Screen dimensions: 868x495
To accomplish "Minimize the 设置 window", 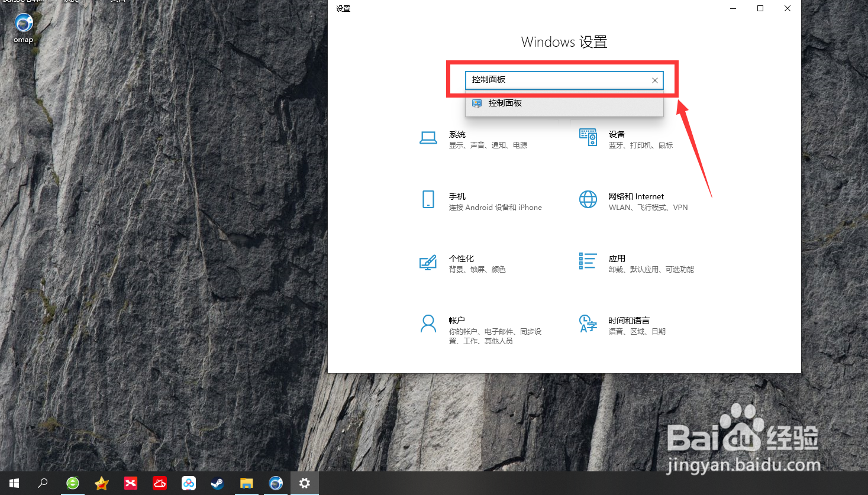I will click(x=733, y=8).
